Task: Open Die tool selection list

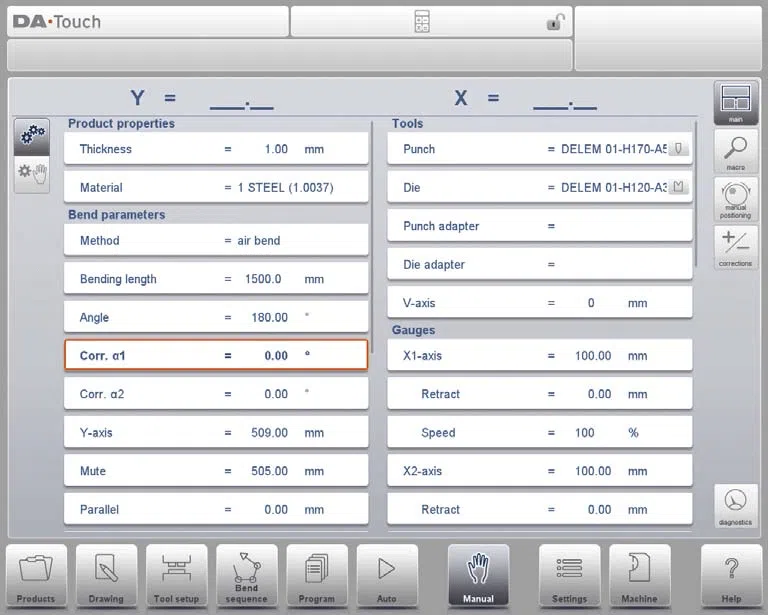Action: [x=678, y=187]
